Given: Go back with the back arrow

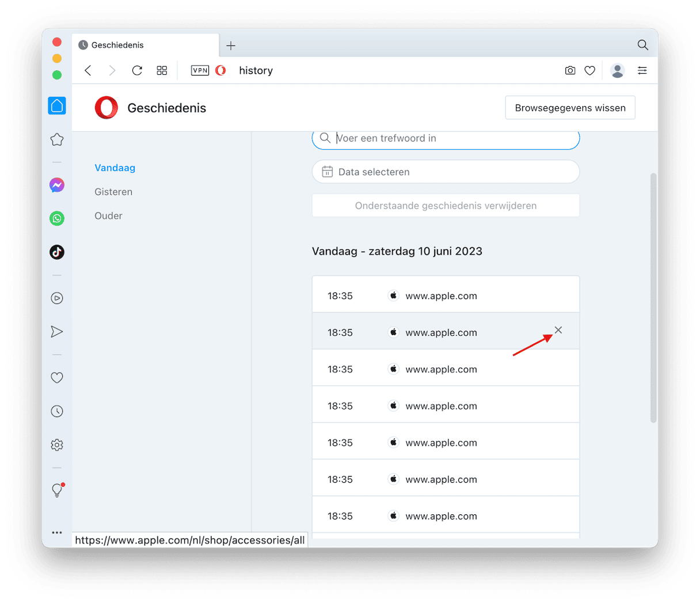Looking at the screenshot, I should (x=88, y=70).
